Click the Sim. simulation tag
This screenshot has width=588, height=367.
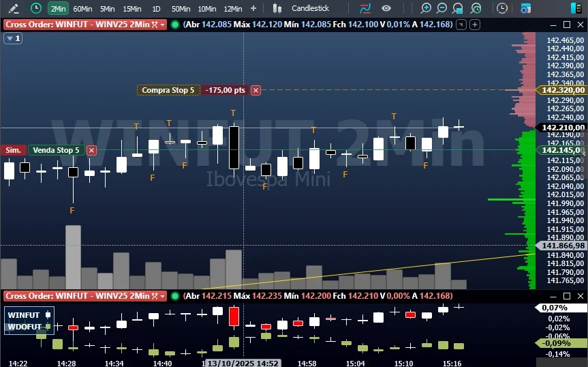click(x=13, y=150)
